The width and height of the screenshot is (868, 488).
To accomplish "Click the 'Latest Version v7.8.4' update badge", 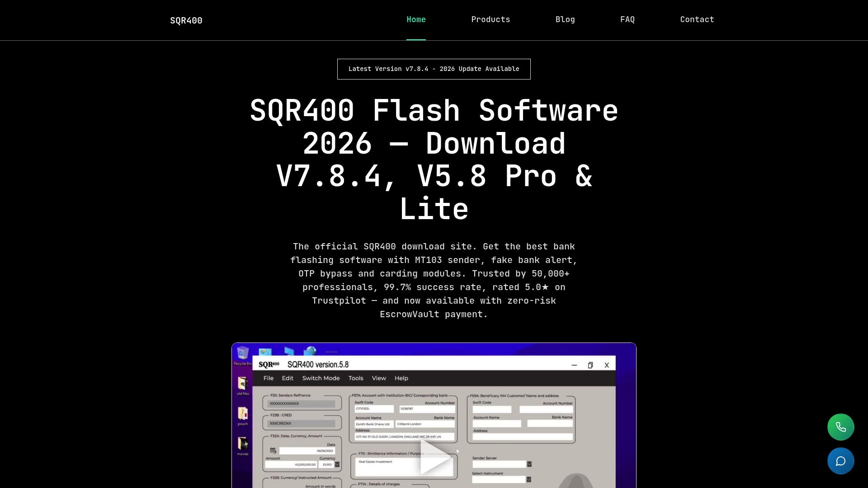I will click(x=434, y=69).
